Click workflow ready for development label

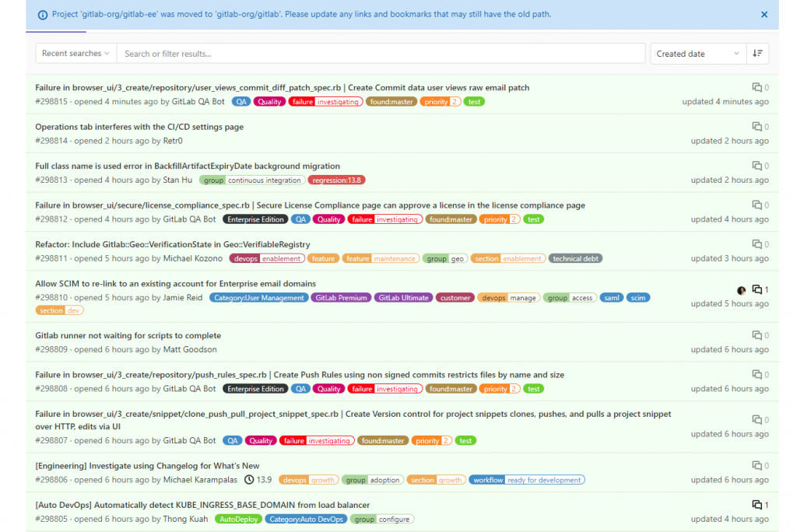pyautogui.click(x=527, y=480)
